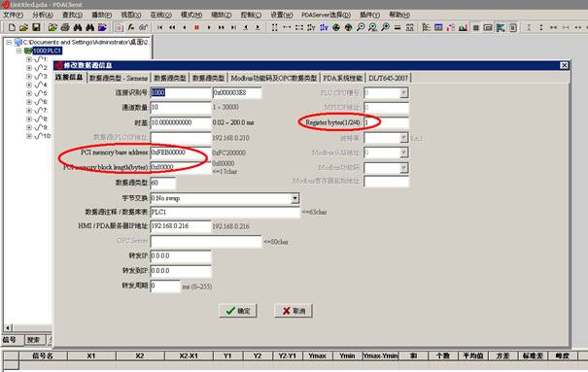Image resolution: width=588 pixels, height=372 pixels.
Task: Click the floppy disk Save icon
Action: (36, 27)
